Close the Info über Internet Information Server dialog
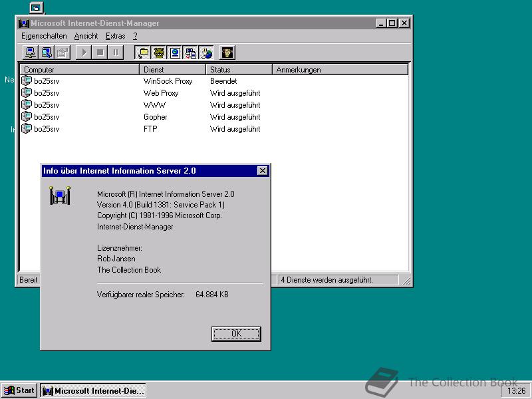Image resolution: width=532 pixels, height=399 pixels. point(263,171)
